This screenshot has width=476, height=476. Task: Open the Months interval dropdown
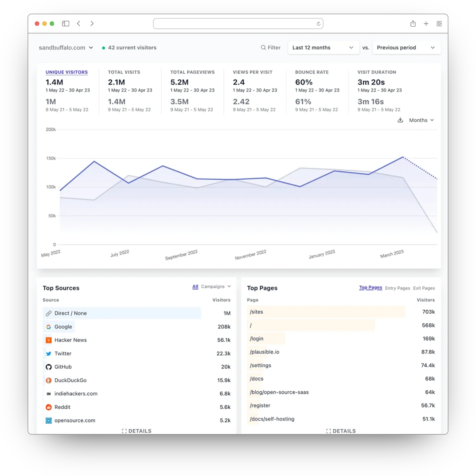point(421,120)
